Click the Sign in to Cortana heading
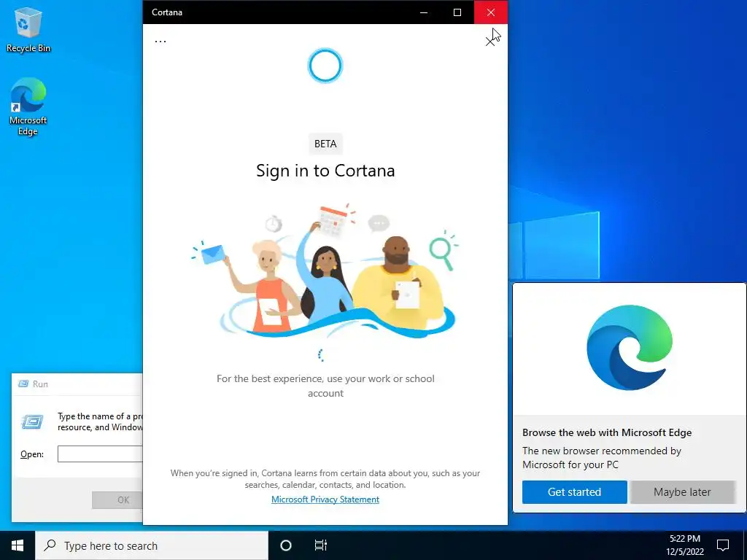The image size is (747, 560). click(x=325, y=171)
